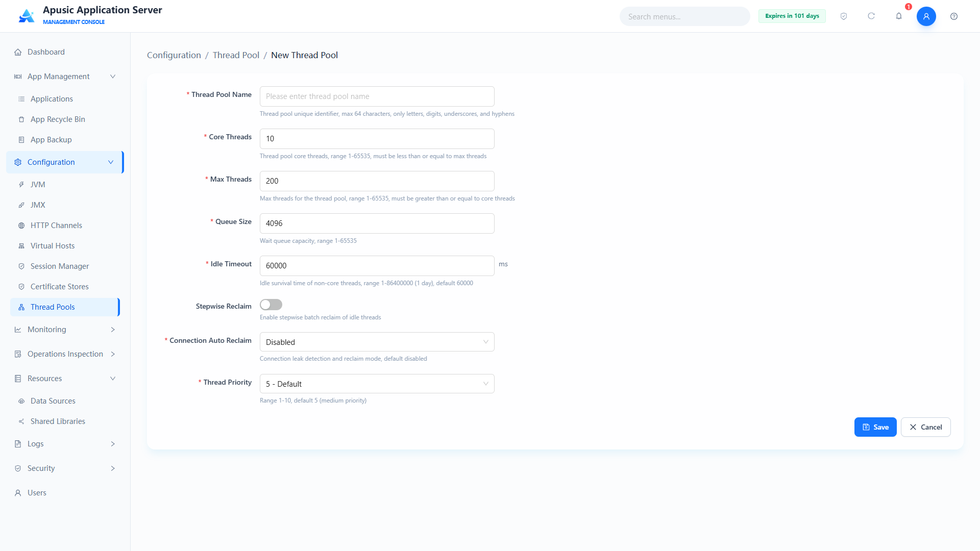Open the user profile avatar

pos(926,16)
